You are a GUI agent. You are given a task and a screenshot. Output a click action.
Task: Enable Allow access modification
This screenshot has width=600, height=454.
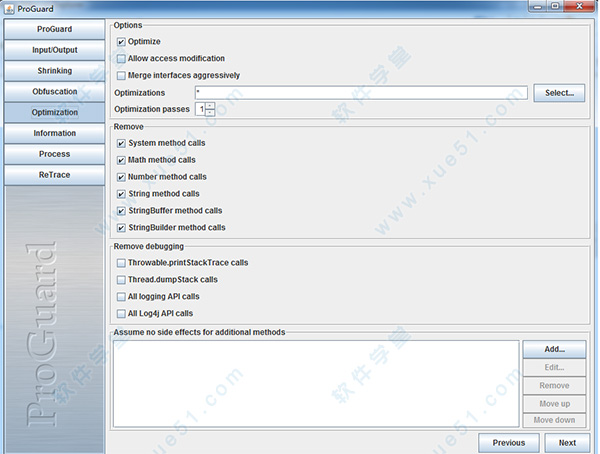tap(121, 59)
